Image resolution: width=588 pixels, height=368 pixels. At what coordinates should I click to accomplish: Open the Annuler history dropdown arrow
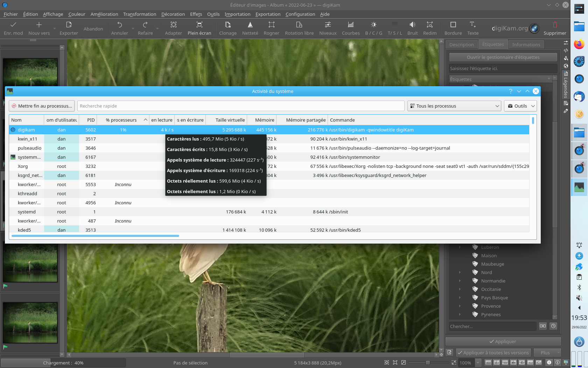[x=133, y=29]
